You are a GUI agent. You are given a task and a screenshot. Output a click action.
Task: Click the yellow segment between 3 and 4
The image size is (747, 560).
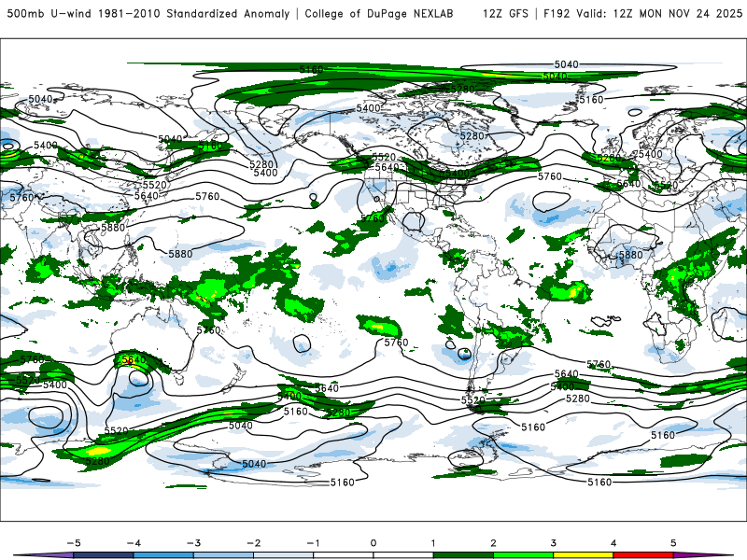click(584, 555)
